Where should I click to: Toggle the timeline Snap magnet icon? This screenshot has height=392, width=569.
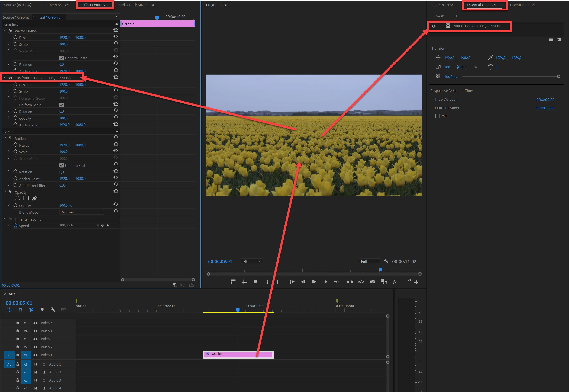point(20,310)
